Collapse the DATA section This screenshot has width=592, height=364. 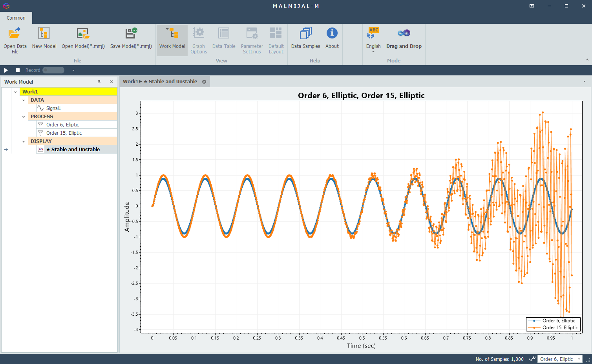coord(24,100)
